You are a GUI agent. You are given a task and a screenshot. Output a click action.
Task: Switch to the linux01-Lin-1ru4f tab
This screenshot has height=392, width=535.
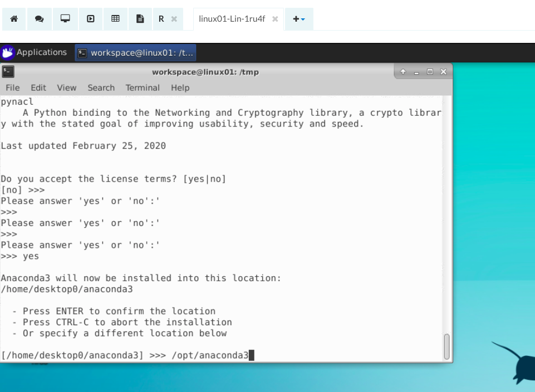(x=232, y=19)
